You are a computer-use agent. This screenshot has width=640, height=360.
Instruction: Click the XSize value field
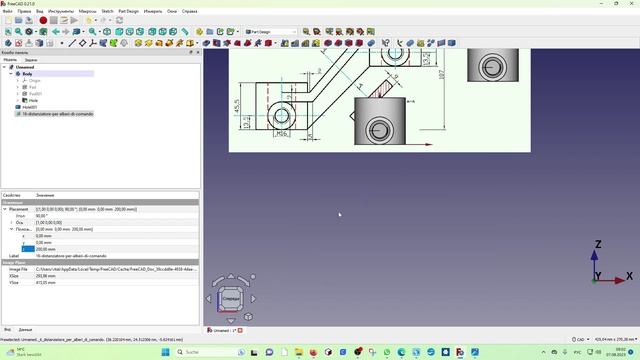coord(117,276)
